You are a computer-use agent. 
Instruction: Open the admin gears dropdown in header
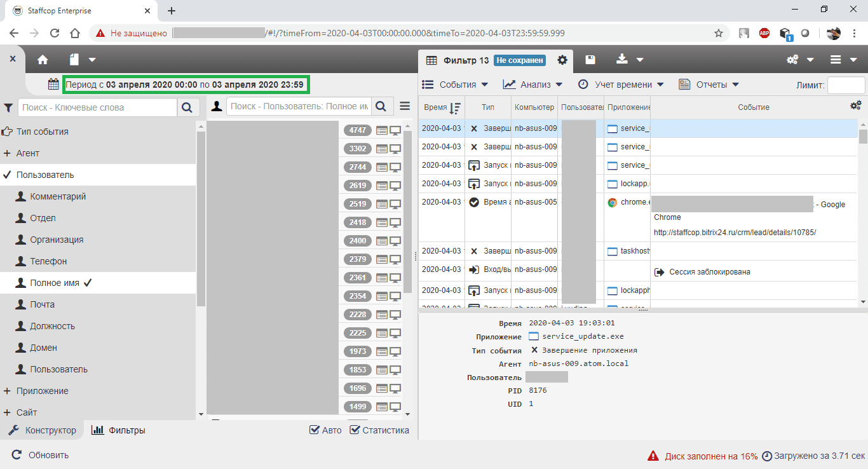pos(800,60)
